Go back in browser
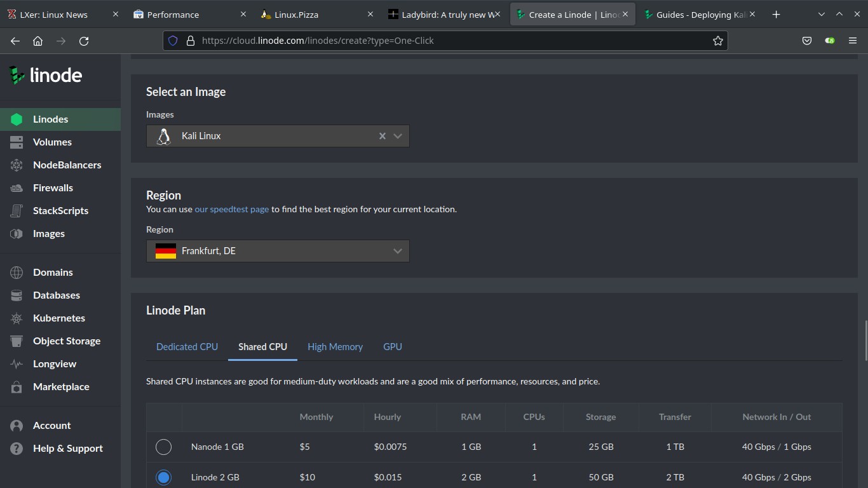 pyautogui.click(x=15, y=41)
